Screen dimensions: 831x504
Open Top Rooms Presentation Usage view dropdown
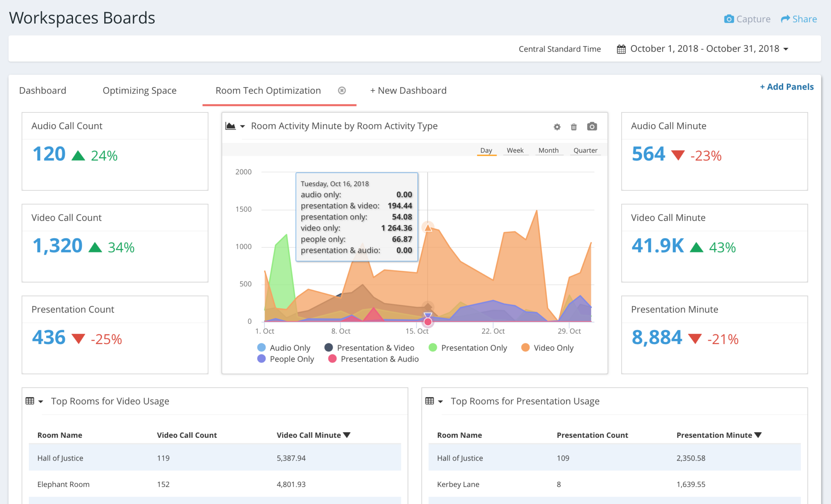tap(440, 402)
